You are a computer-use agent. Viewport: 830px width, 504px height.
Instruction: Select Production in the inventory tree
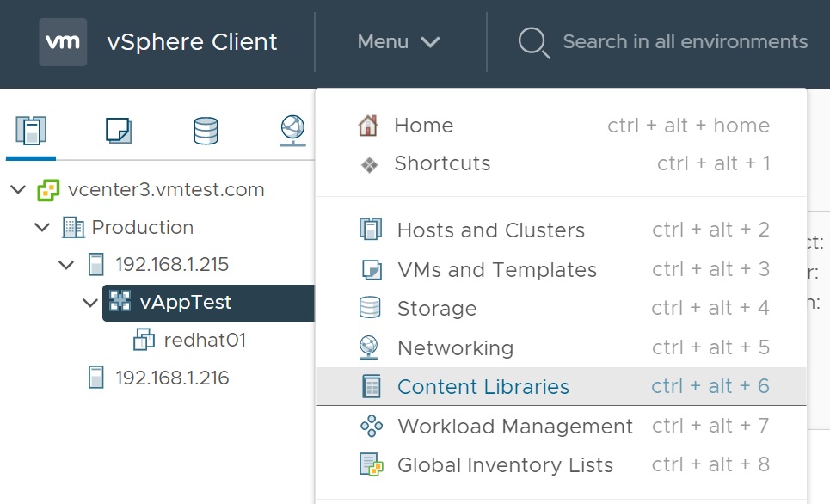point(143,227)
